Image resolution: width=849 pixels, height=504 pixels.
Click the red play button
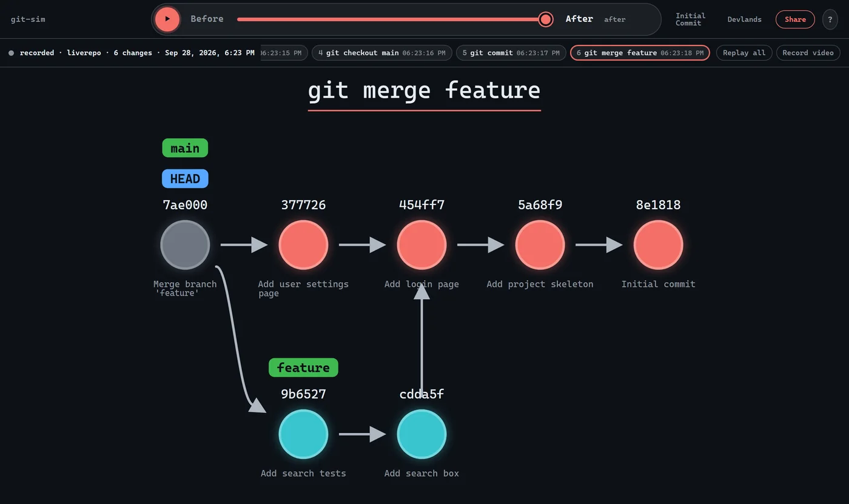(x=167, y=19)
